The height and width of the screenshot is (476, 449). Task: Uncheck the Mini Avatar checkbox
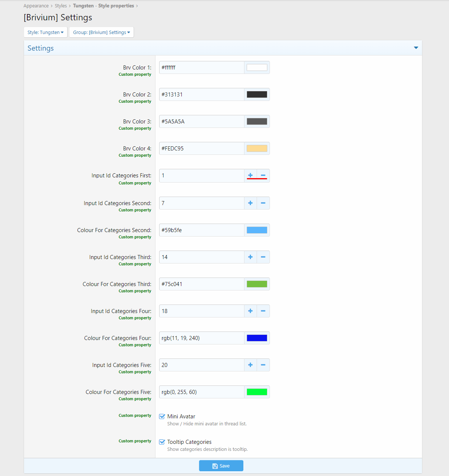162,416
